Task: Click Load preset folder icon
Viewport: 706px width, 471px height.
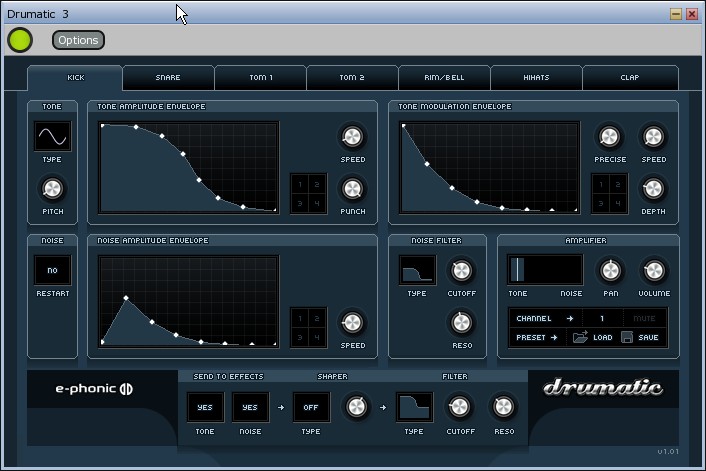Action: [580, 337]
